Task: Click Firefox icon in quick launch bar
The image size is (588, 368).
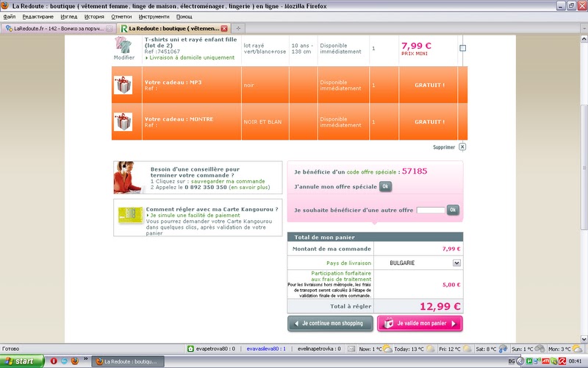Action: 74,361
